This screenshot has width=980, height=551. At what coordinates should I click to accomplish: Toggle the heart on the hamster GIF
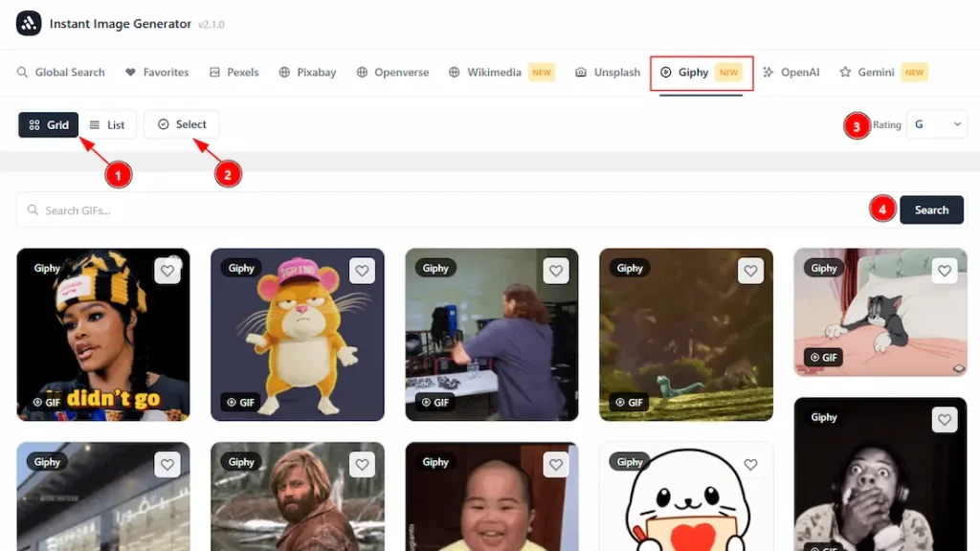[362, 271]
